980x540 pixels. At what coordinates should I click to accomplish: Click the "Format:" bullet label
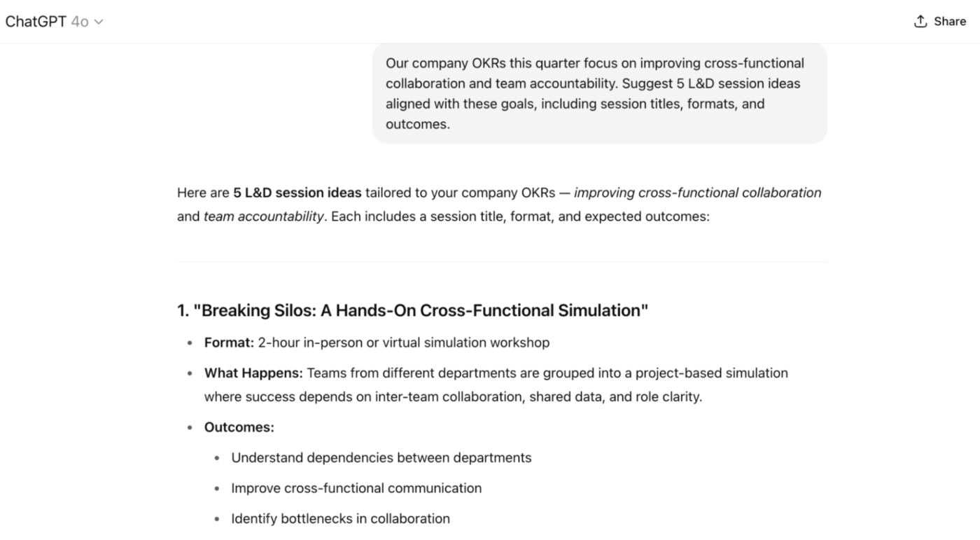click(229, 342)
